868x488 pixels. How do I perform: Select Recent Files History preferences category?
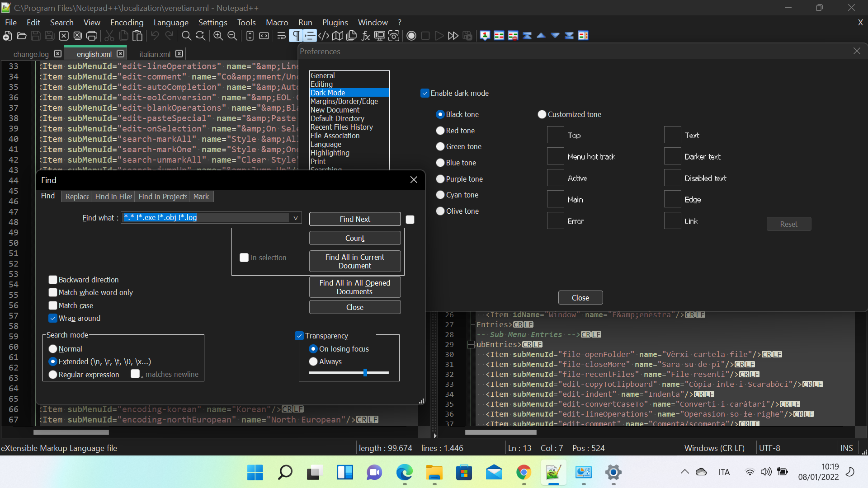[342, 127]
